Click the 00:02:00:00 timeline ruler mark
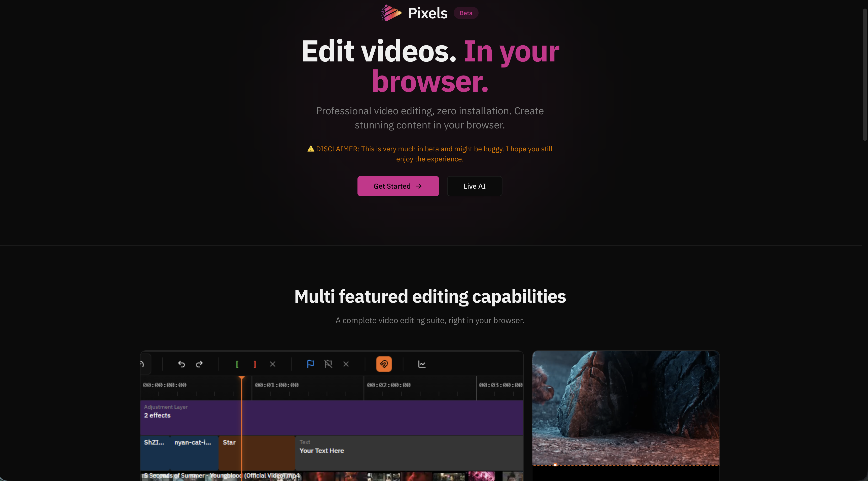This screenshot has height=481, width=868. (388, 385)
